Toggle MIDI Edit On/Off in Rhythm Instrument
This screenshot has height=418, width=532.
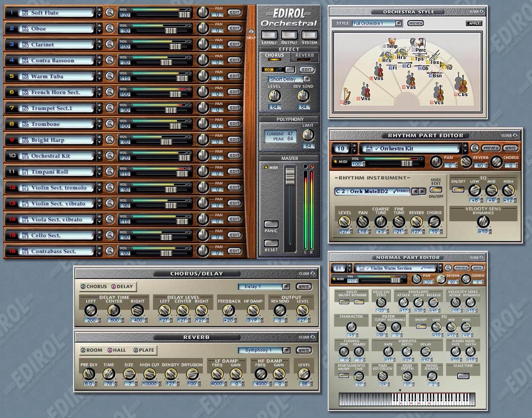pyautogui.click(x=436, y=189)
